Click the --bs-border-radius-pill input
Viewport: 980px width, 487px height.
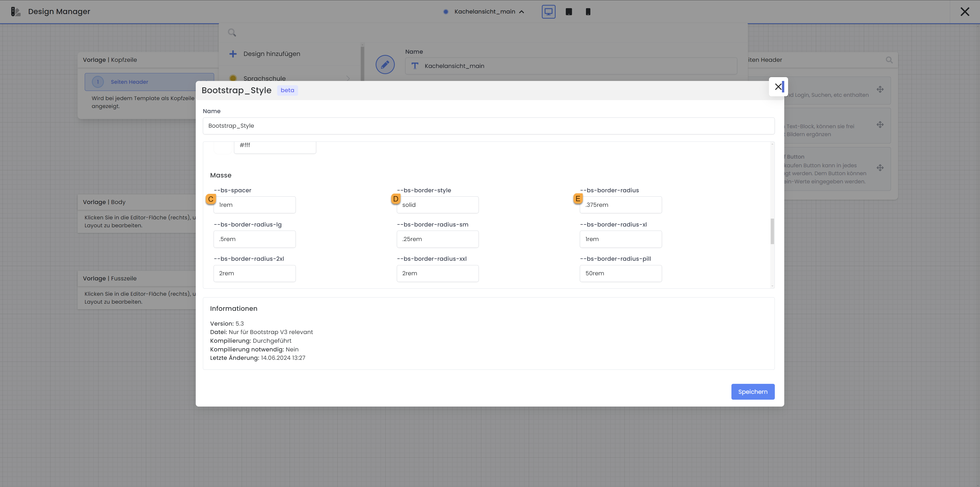[620, 274]
